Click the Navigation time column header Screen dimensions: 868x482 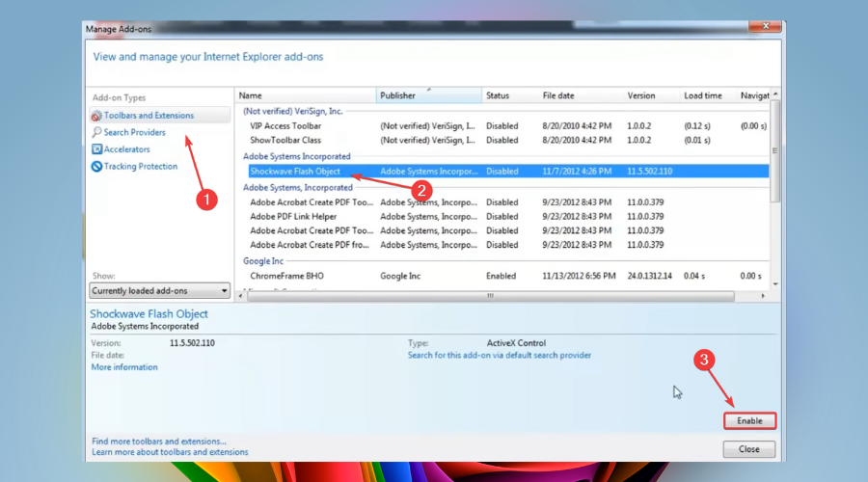(754, 95)
